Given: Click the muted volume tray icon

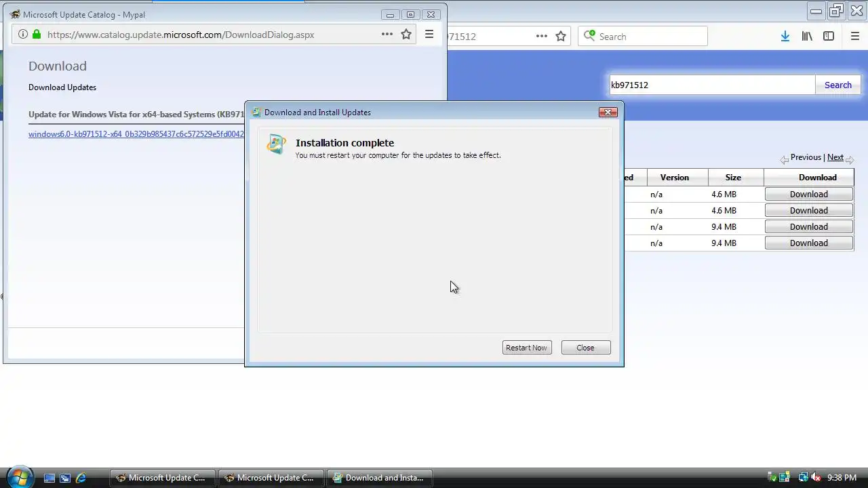Looking at the screenshot, I should pos(816,478).
